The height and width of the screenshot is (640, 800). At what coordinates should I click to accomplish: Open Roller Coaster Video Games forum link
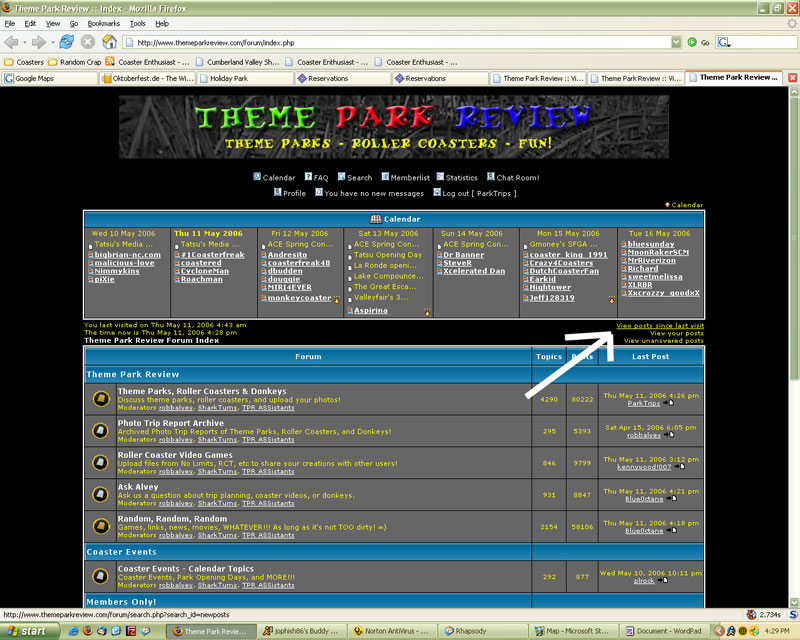coord(175,455)
